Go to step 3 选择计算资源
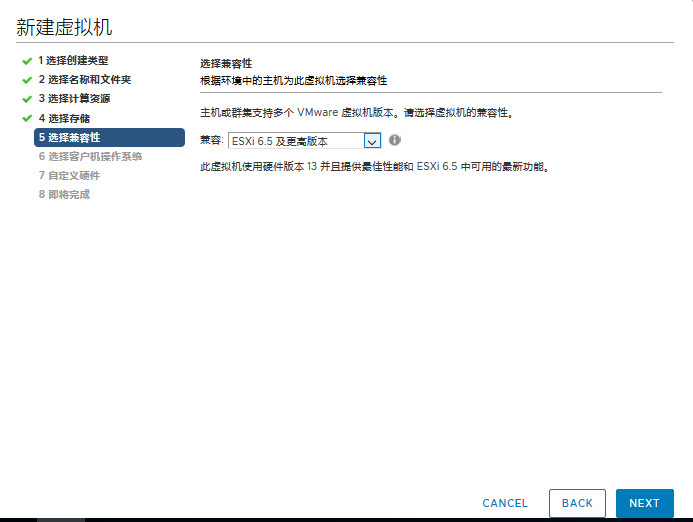This screenshot has height=522, width=693. click(x=74, y=99)
